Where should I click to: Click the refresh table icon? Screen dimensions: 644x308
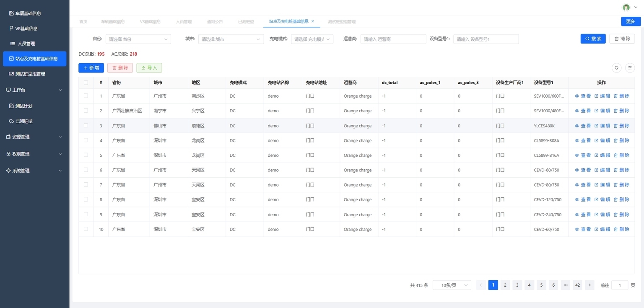point(616,68)
